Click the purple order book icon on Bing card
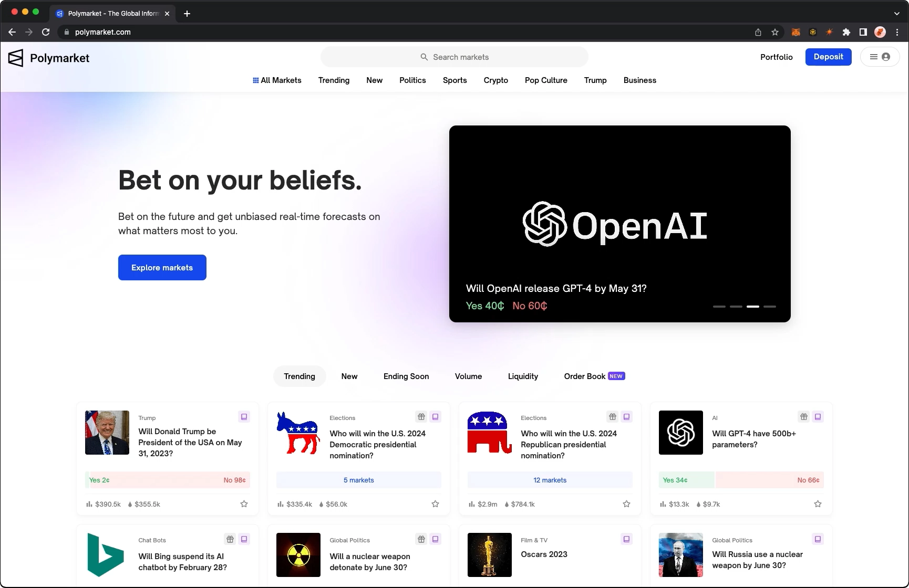This screenshot has width=909, height=588. (244, 539)
